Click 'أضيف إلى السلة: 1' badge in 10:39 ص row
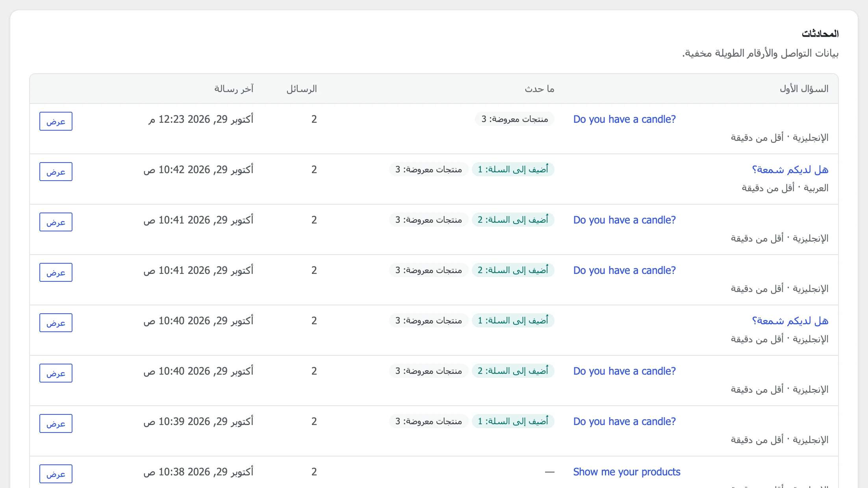 pyautogui.click(x=513, y=421)
